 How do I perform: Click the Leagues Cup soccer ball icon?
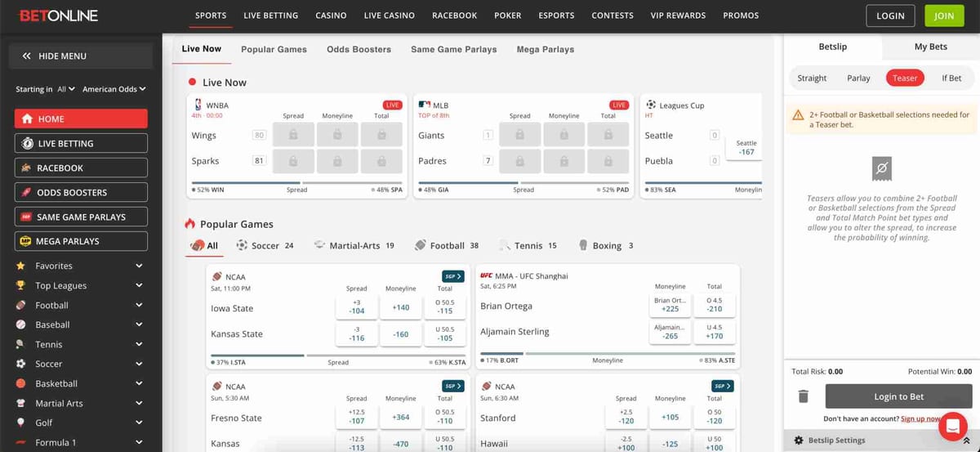coord(651,105)
